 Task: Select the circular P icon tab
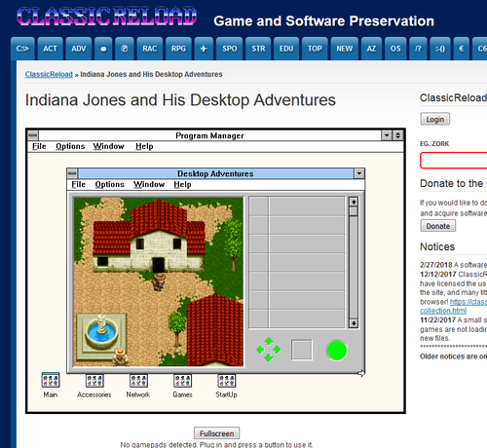tap(125, 49)
